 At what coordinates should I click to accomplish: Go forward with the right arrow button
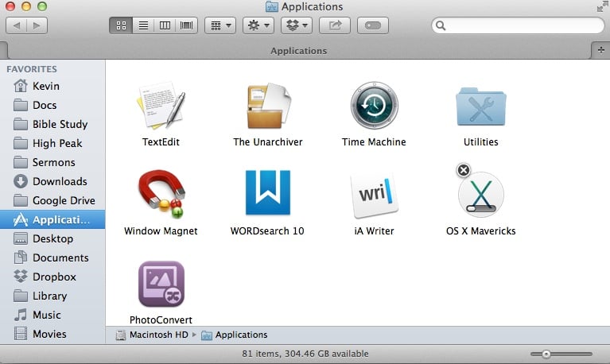(x=37, y=25)
